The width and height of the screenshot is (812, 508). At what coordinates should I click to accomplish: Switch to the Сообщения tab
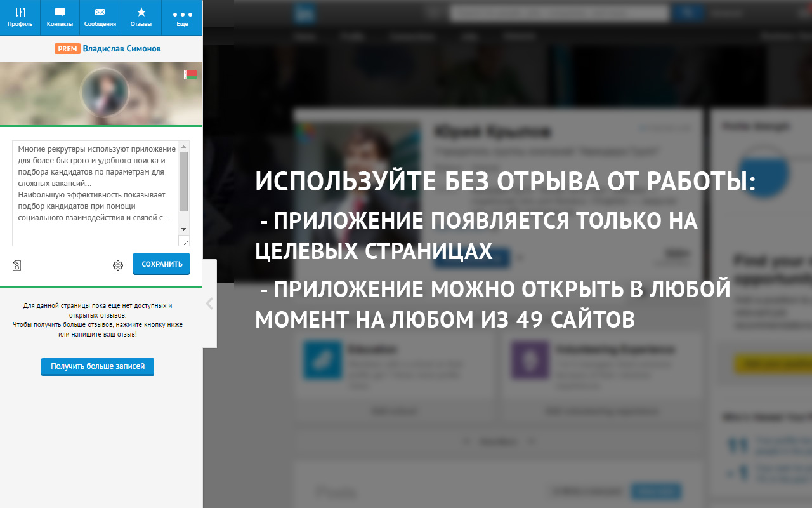click(x=100, y=17)
